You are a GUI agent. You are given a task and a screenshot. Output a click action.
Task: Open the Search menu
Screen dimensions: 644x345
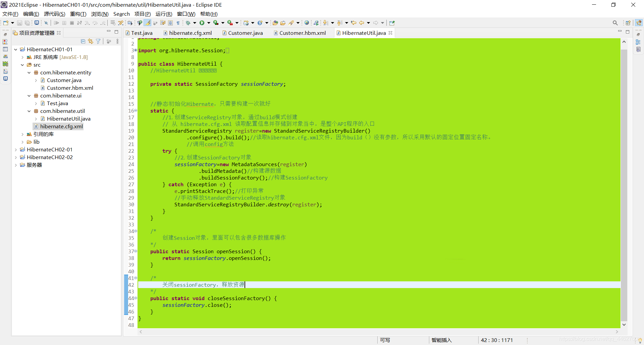[121, 14]
